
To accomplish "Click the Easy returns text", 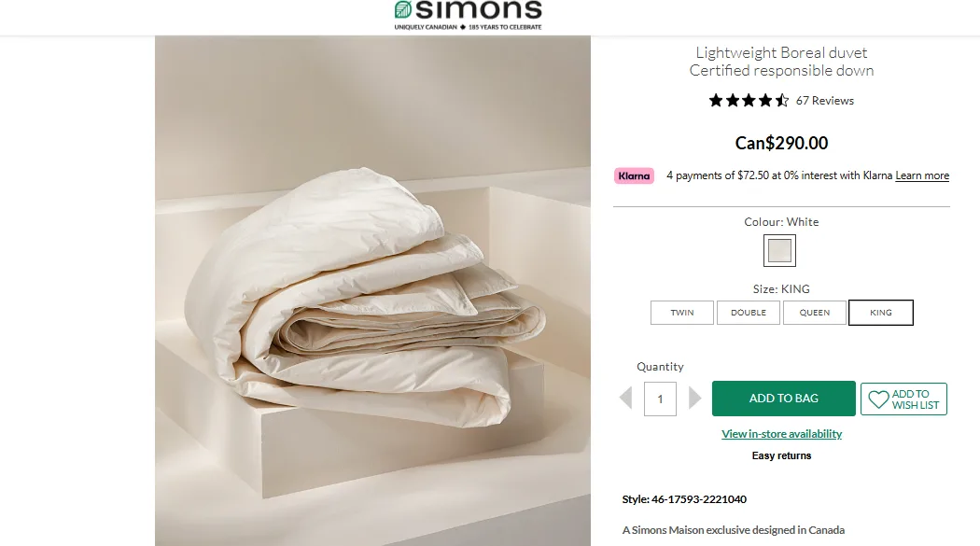I will [x=782, y=455].
